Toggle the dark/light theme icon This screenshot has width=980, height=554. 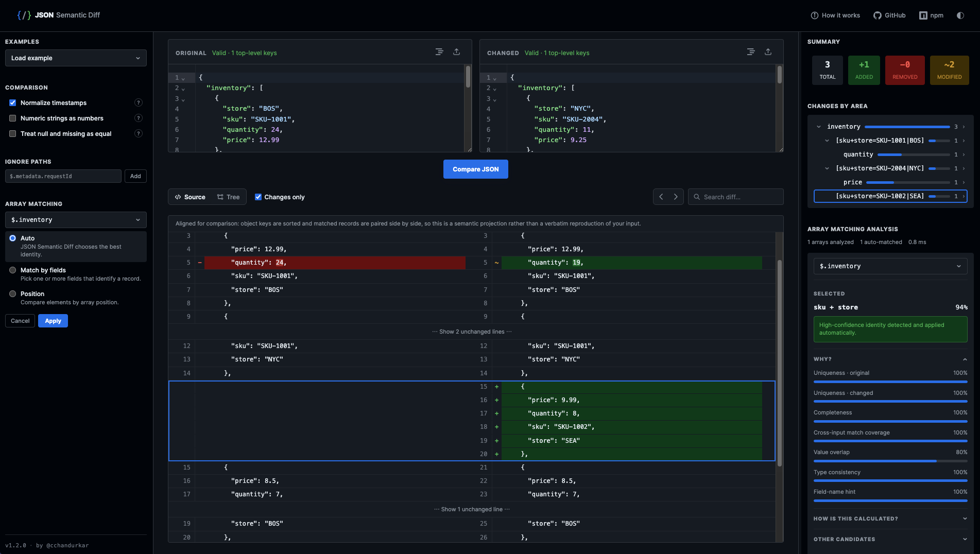click(960, 15)
